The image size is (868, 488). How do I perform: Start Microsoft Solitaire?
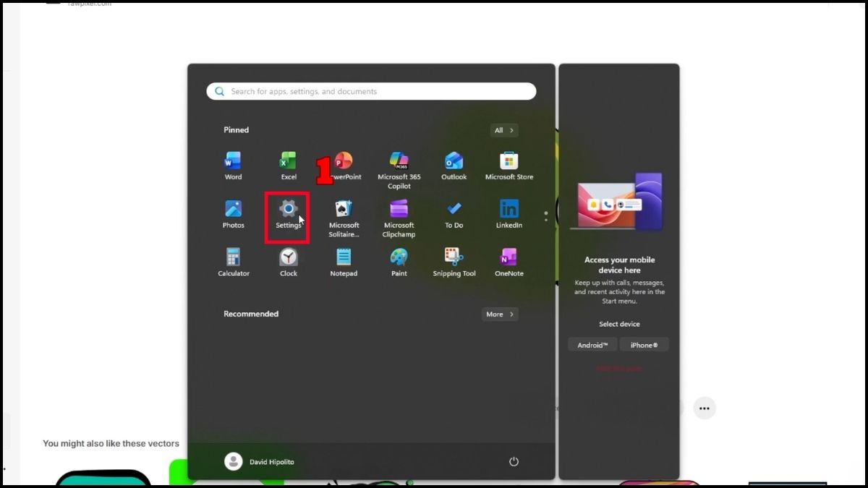pos(344,219)
